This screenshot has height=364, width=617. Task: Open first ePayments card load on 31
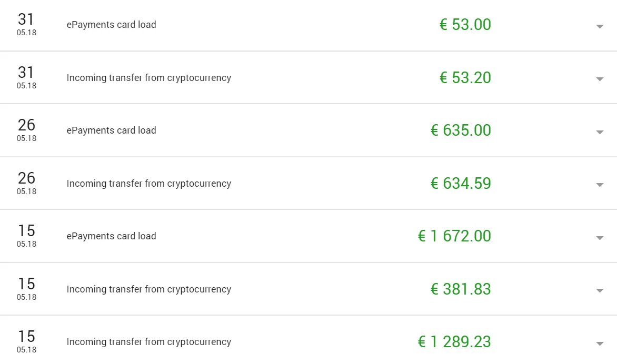tap(112, 24)
